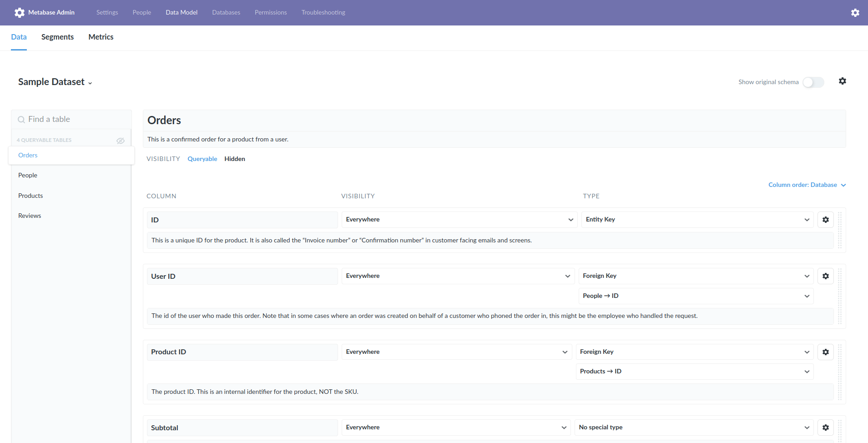Keep Orders visibility as Queryable
This screenshot has width=868, height=443.
(202, 159)
